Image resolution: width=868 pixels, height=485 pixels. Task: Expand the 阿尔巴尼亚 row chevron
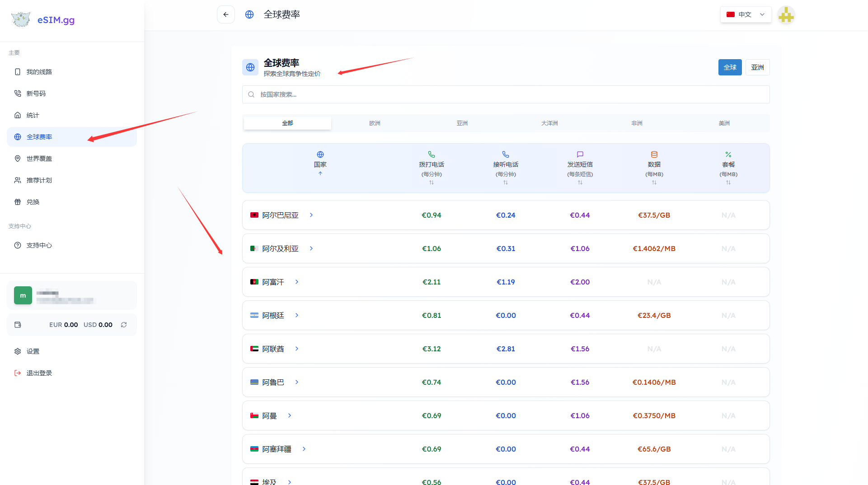pos(311,215)
